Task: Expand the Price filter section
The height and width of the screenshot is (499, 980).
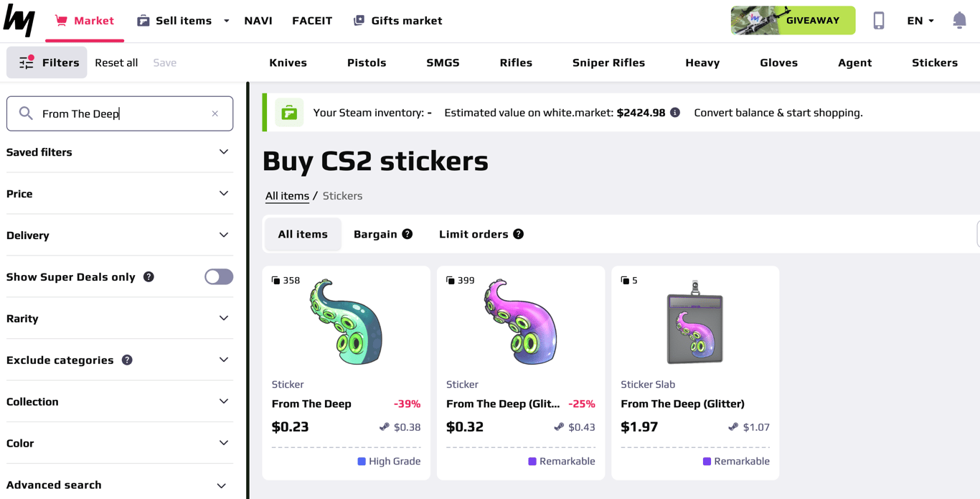Action: click(x=119, y=194)
